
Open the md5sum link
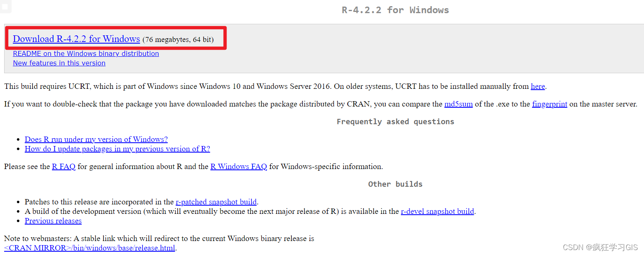click(458, 104)
